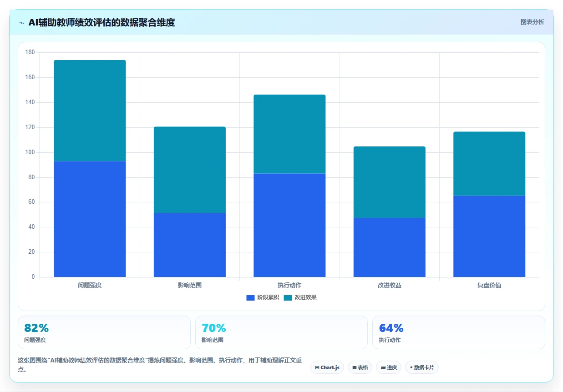Click the 进度 tag button
This screenshot has width=563, height=392.
pos(389,367)
